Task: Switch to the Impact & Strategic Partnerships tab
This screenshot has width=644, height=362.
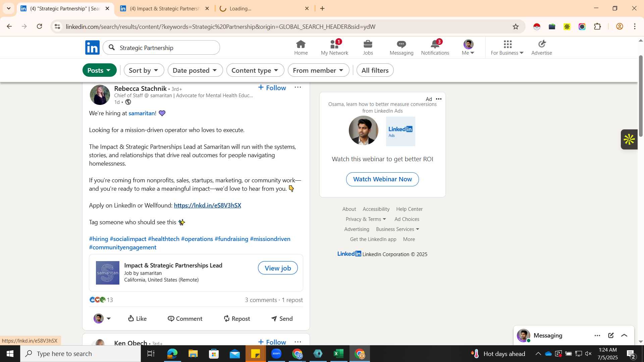Action: point(164,9)
